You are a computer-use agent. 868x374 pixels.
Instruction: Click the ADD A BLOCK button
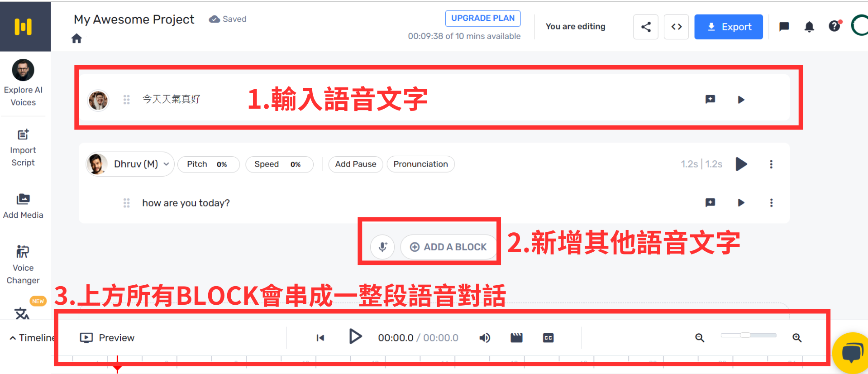[x=448, y=247]
